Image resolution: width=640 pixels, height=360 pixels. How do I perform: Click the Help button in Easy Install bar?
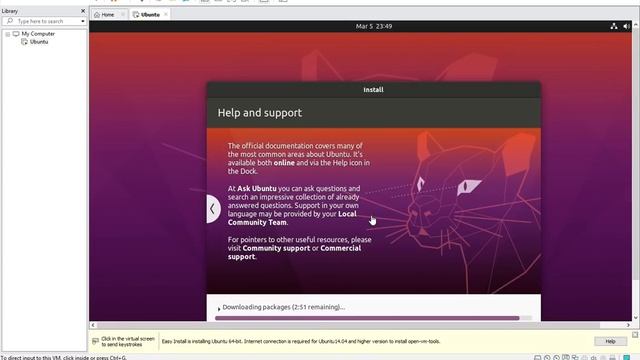point(610,341)
